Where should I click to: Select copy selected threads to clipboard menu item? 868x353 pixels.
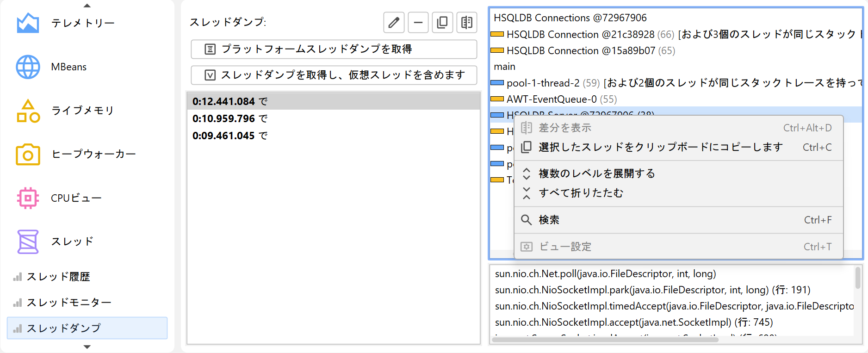pyautogui.click(x=660, y=147)
